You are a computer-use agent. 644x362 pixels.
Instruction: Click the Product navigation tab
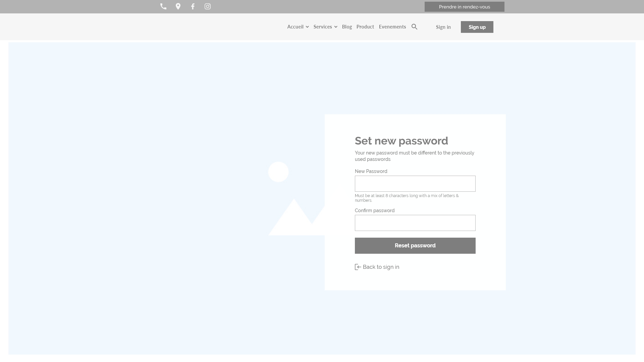tap(365, 26)
